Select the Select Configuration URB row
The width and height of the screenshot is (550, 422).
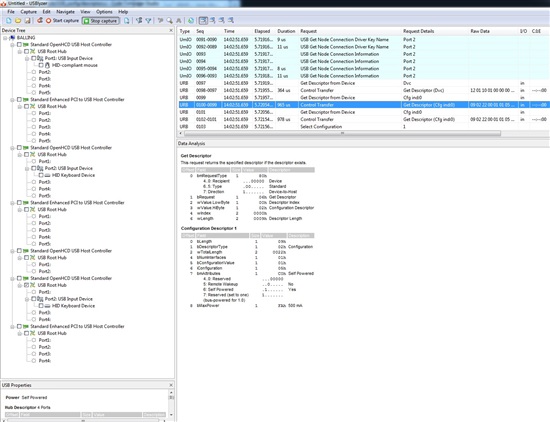pos(363,127)
